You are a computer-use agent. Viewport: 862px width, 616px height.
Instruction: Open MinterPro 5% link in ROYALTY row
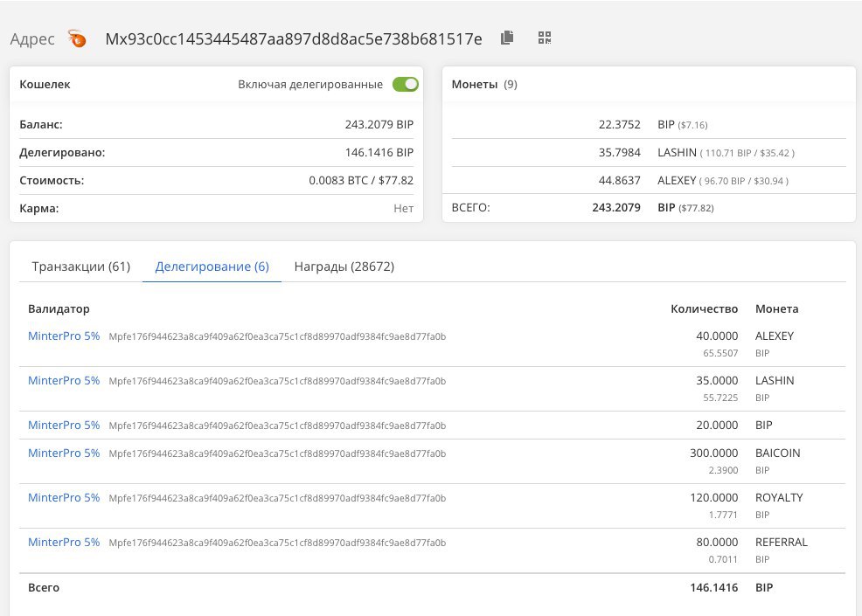[x=64, y=497]
